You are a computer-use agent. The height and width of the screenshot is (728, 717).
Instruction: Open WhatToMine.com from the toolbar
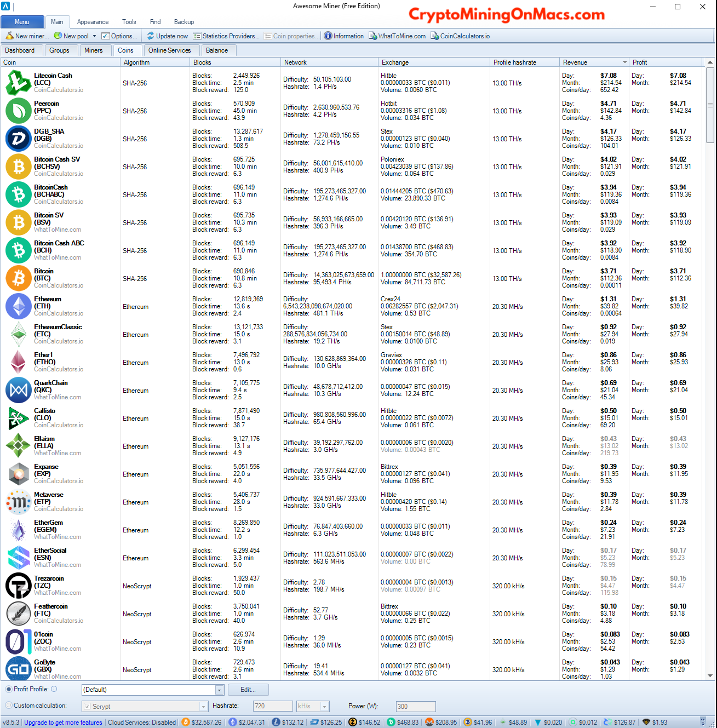(397, 36)
